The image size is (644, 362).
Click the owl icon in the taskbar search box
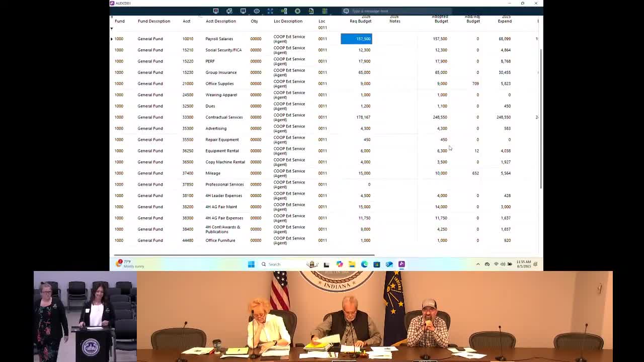(x=312, y=264)
